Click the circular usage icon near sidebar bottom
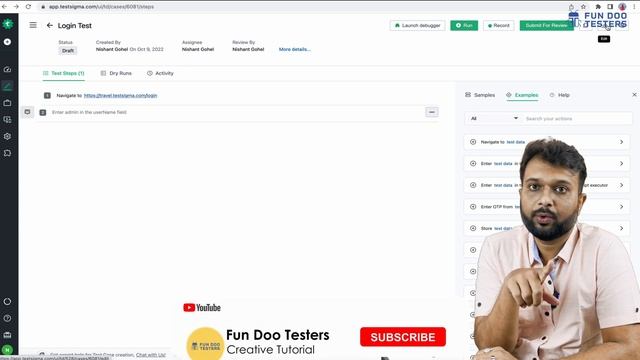640x360 pixels. [7, 302]
